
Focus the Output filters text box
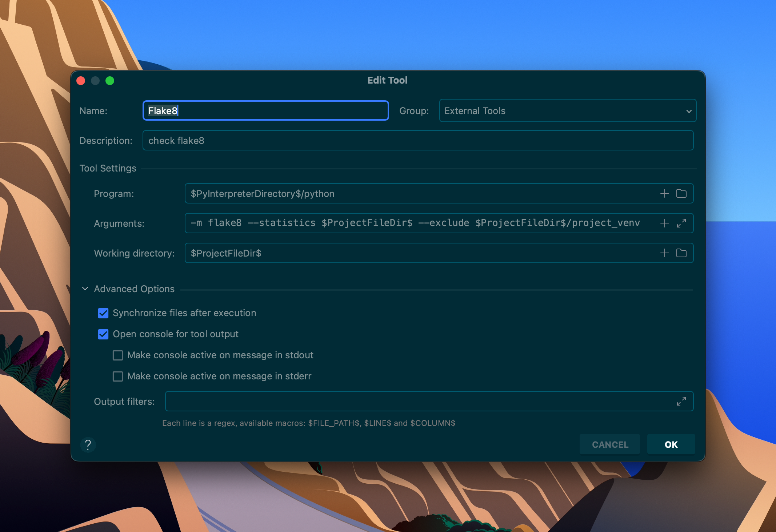coord(418,401)
